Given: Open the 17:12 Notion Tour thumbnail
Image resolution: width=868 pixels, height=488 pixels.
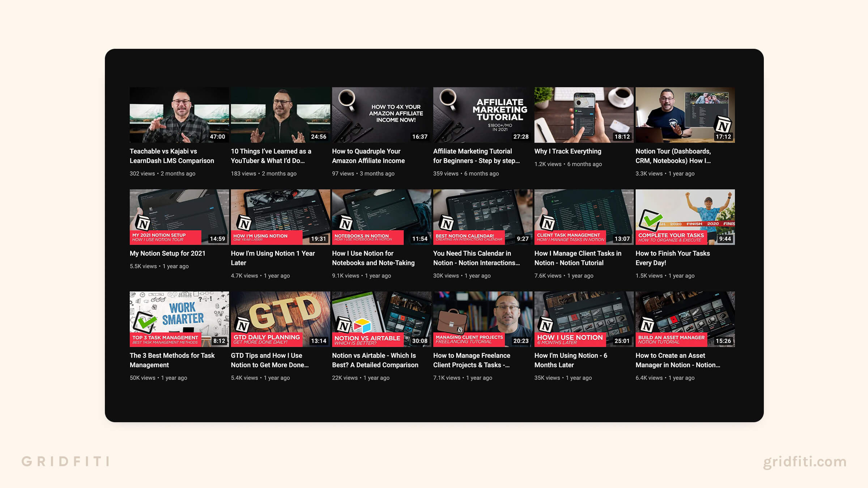Looking at the screenshot, I should point(685,115).
